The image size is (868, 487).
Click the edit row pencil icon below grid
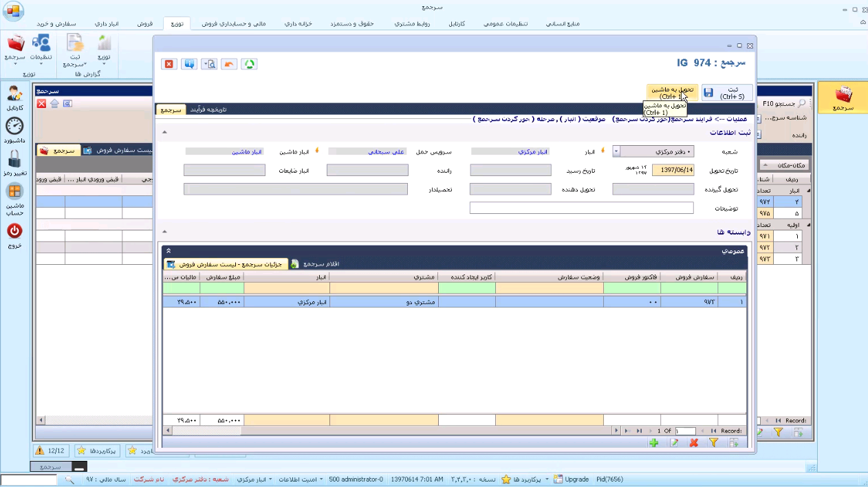(x=674, y=443)
